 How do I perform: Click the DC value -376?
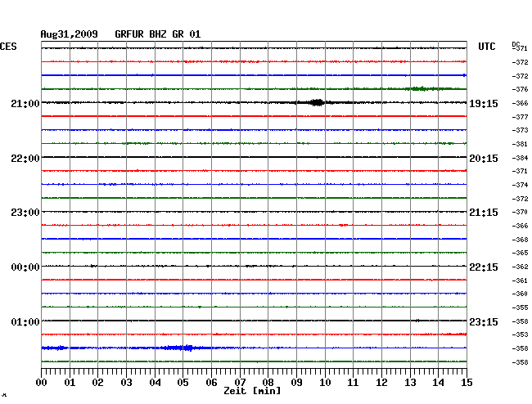click(520, 89)
